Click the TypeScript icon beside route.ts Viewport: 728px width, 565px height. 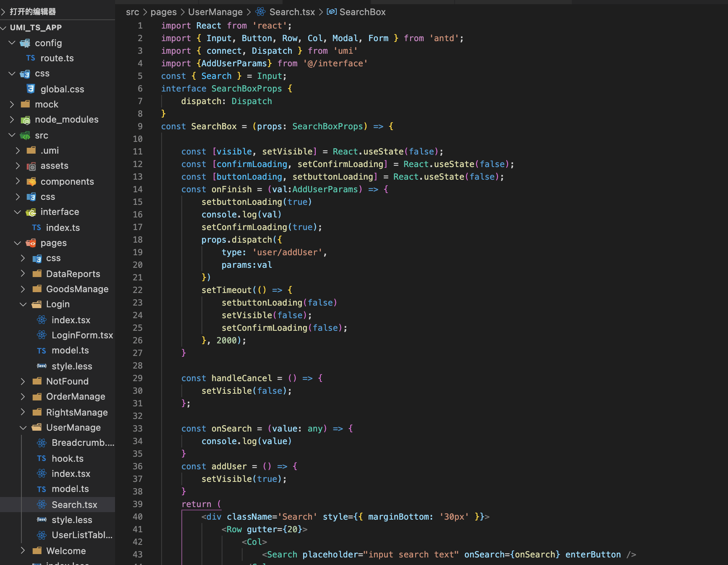tap(31, 58)
